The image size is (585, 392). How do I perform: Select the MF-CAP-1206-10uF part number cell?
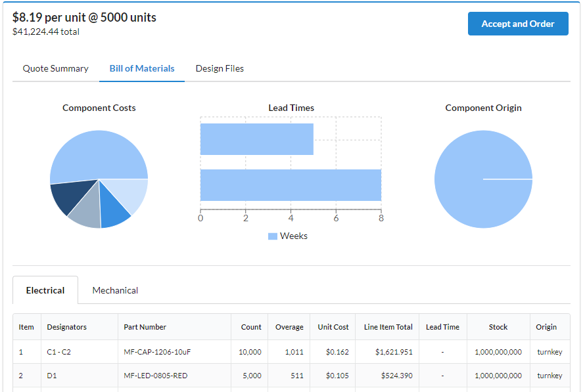153,352
